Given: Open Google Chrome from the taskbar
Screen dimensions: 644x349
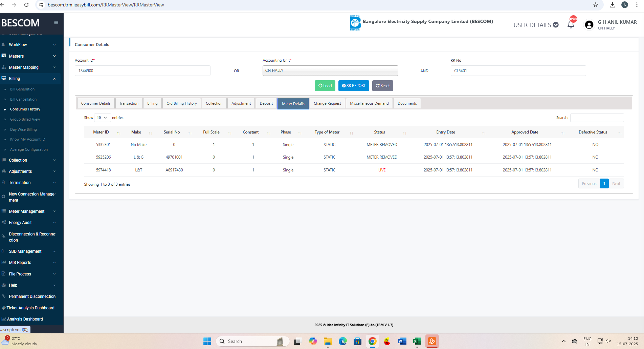Looking at the screenshot, I should point(372,341).
